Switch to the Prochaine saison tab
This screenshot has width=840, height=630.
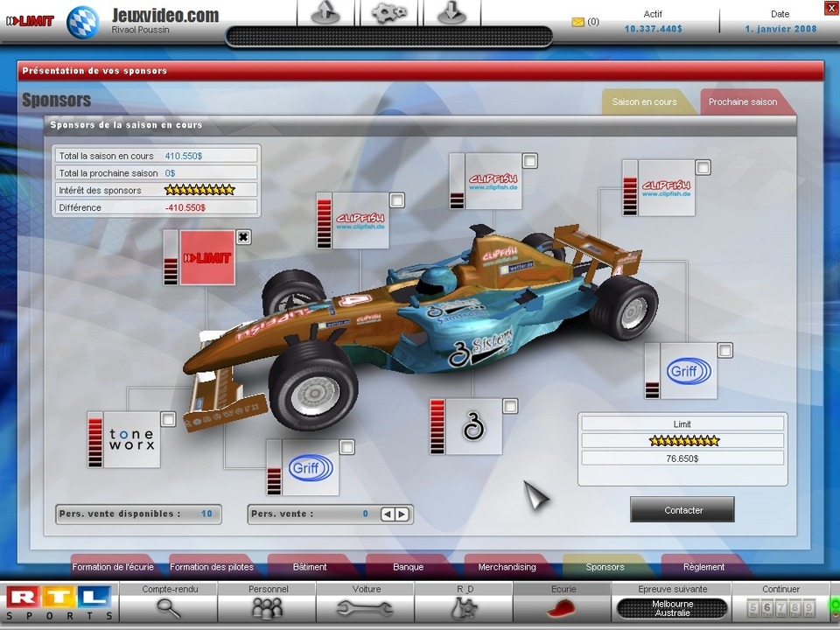point(743,101)
